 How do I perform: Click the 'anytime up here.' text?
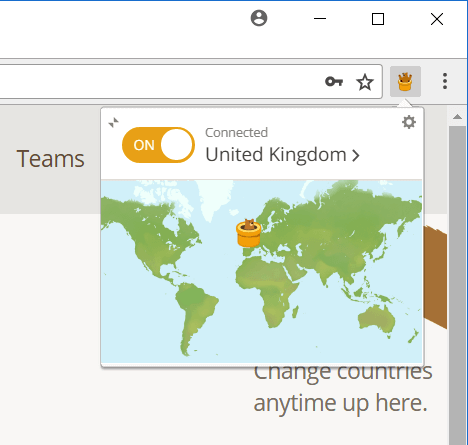click(340, 403)
